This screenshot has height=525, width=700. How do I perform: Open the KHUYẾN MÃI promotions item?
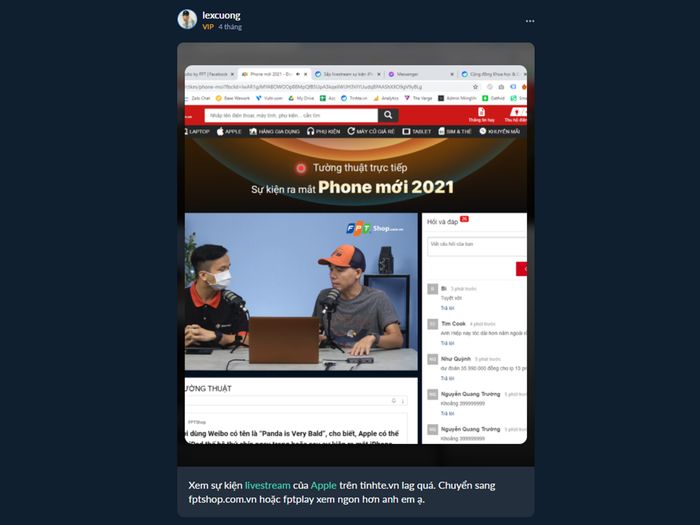500,131
